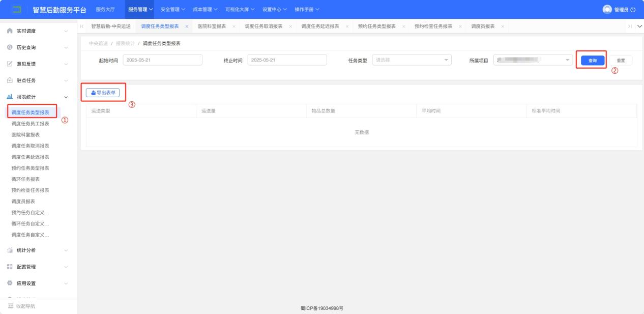Click the 导出表单 export button

[x=103, y=93]
